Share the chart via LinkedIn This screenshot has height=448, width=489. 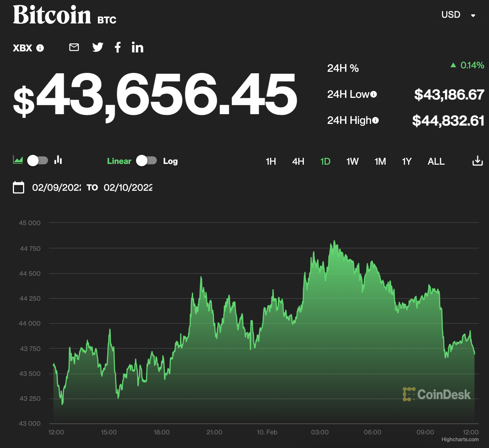pyautogui.click(x=138, y=47)
